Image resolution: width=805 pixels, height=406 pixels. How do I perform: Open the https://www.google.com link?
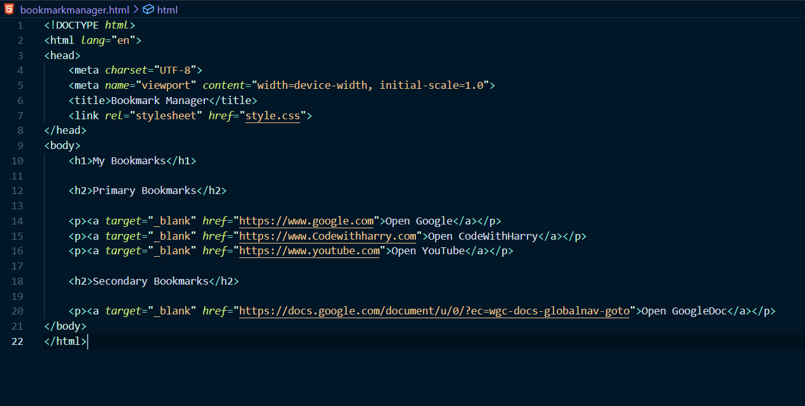click(306, 221)
